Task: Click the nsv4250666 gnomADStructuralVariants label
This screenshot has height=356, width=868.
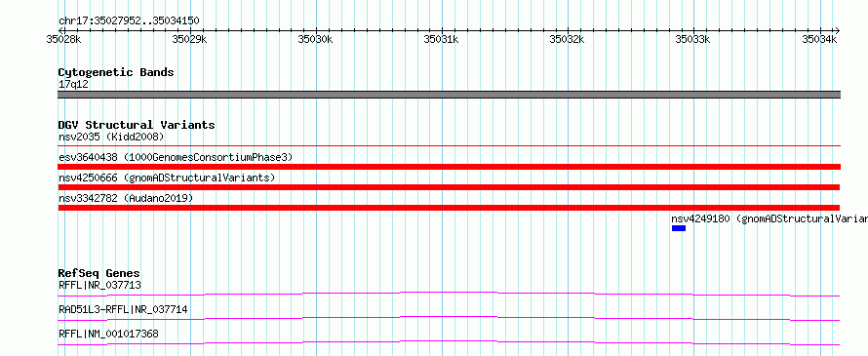Action: click(x=167, y=178)
